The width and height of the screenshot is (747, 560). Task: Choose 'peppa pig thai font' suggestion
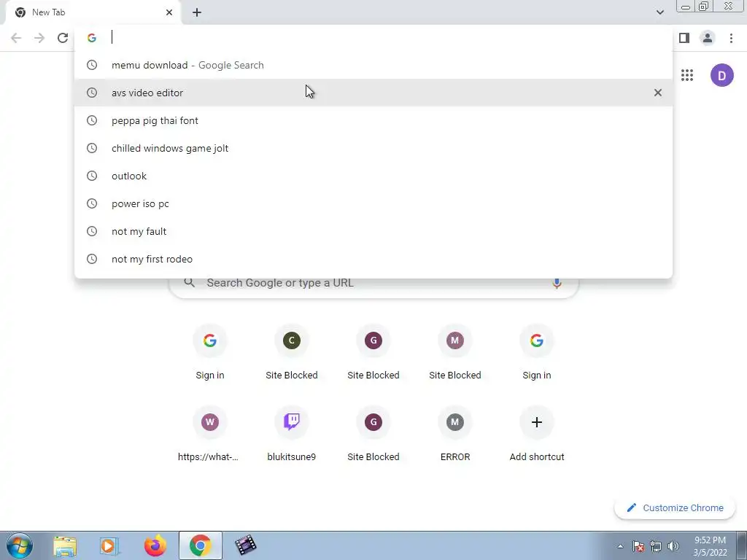point(373,120)
